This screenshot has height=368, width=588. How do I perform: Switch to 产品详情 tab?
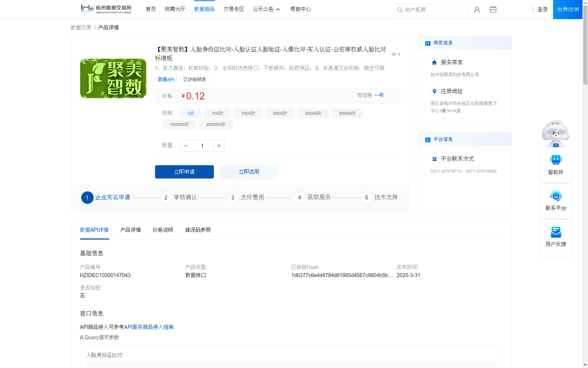130,230
